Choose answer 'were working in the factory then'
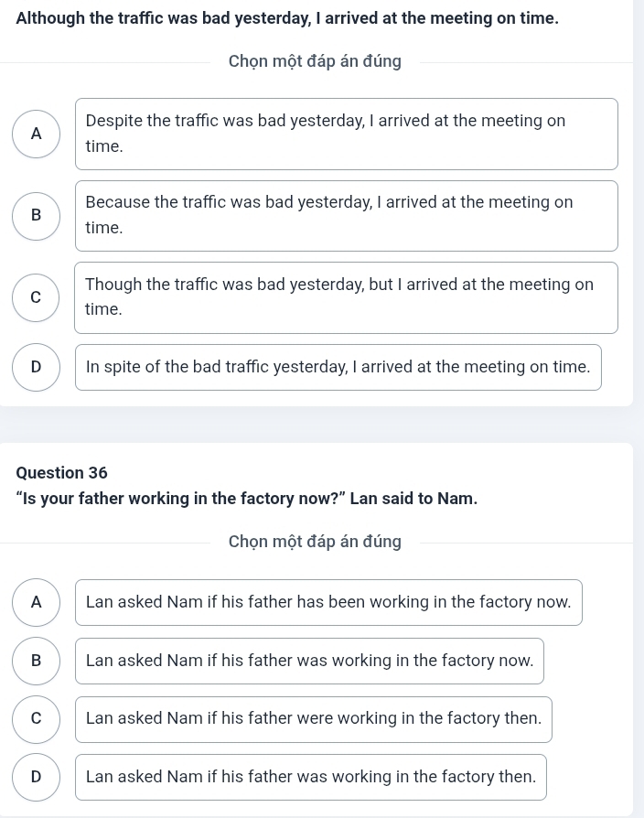The image size is (644, 818). [314, 719]
